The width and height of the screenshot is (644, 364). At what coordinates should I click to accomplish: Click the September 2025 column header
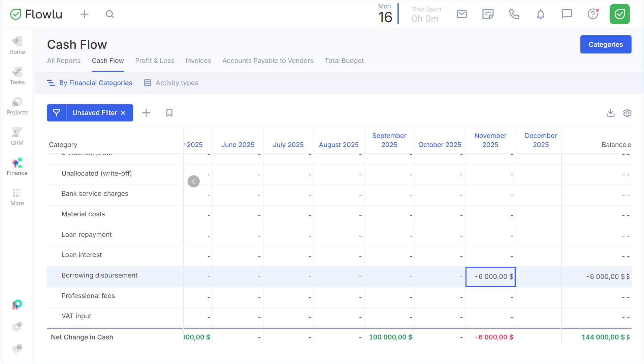[389, 140]
